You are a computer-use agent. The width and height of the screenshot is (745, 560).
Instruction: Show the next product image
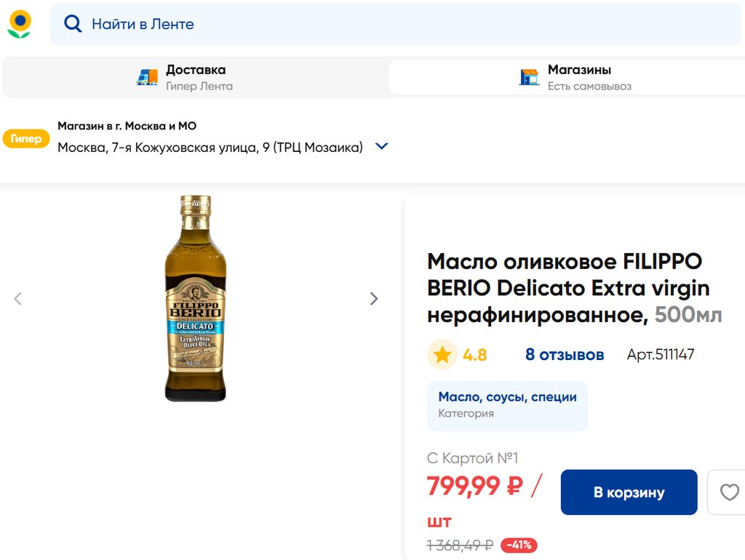[374, 298]
